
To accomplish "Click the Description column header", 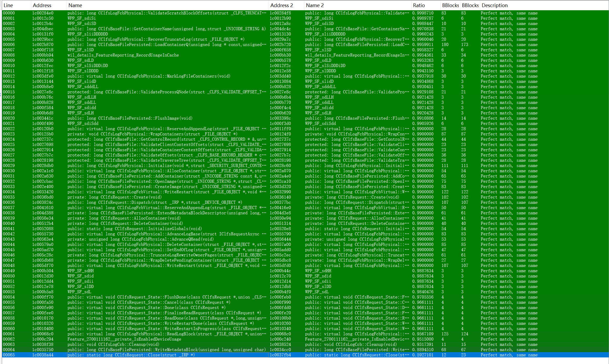I will (x=495, y=5).
